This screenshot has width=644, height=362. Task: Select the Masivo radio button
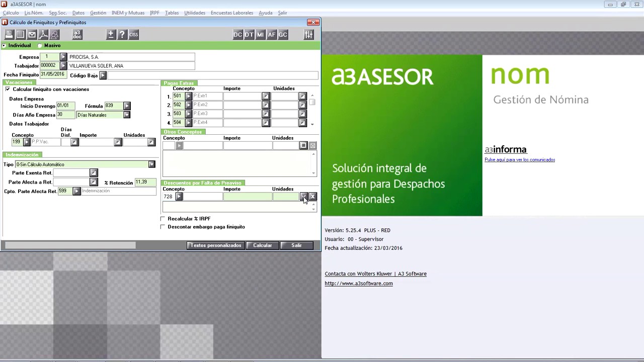click(x=40, y=46)
